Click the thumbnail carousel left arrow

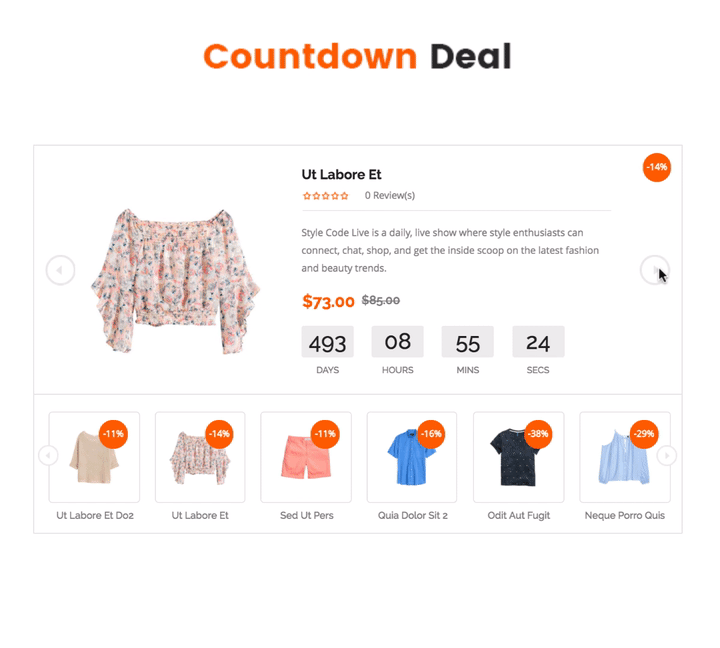[x=48, y=456]
